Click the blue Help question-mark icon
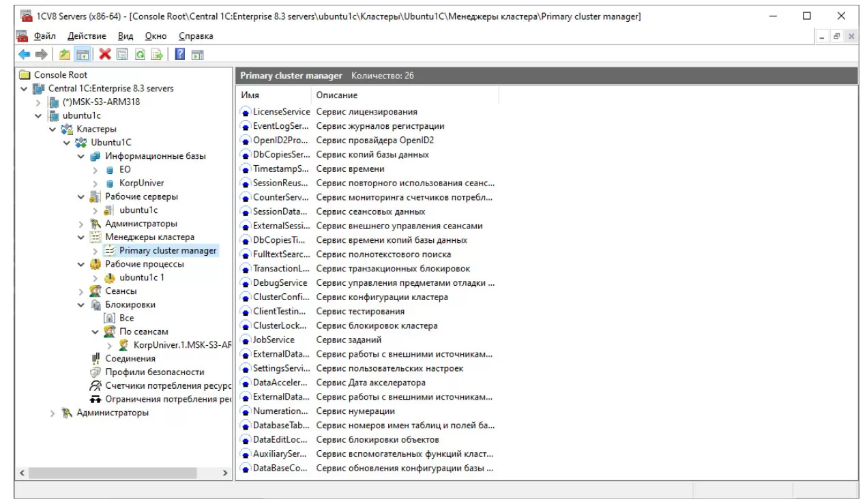867x504 pixels. pyautogui.click(x=180, y=55)
